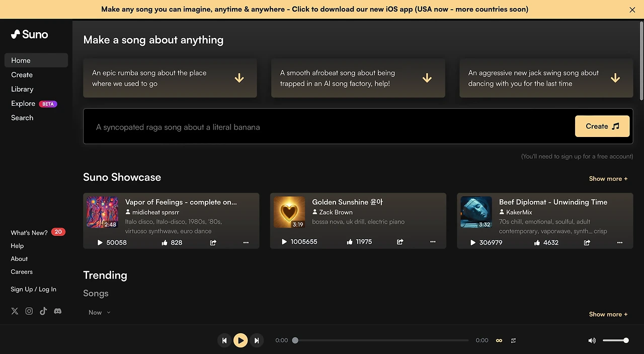
Task: Open the X social media icon
Action: pyautogui.click(x=15, y=311)
